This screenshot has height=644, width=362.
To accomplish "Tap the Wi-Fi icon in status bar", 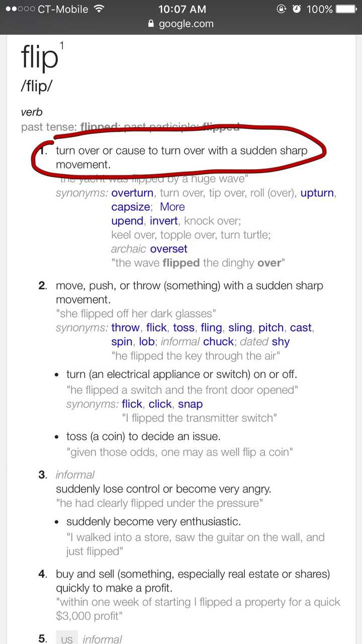I will tap(99, 9).
